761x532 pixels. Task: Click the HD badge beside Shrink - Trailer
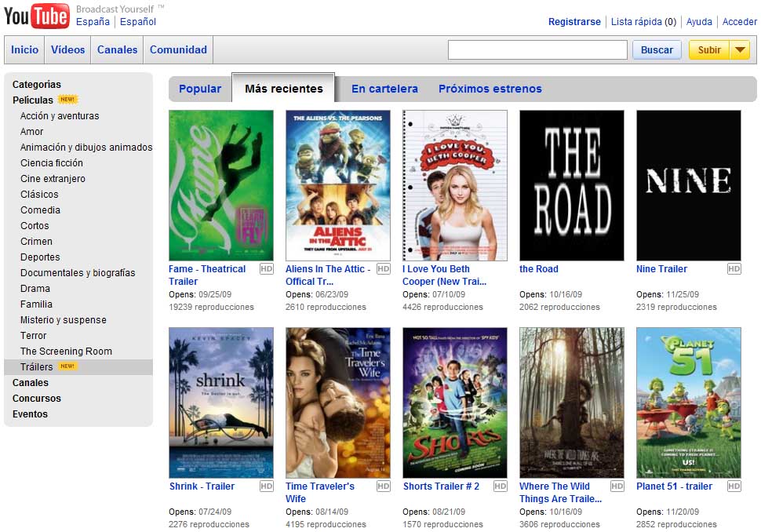point(267,486)
